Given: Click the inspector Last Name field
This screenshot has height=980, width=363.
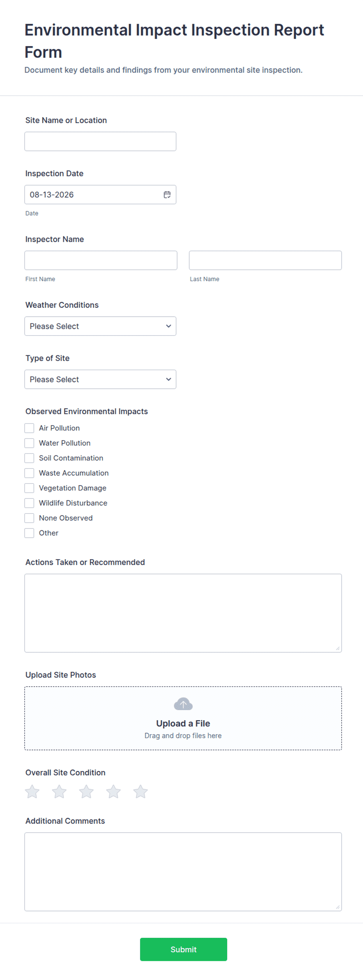Looking at the screenshot, I should [265, 261].
